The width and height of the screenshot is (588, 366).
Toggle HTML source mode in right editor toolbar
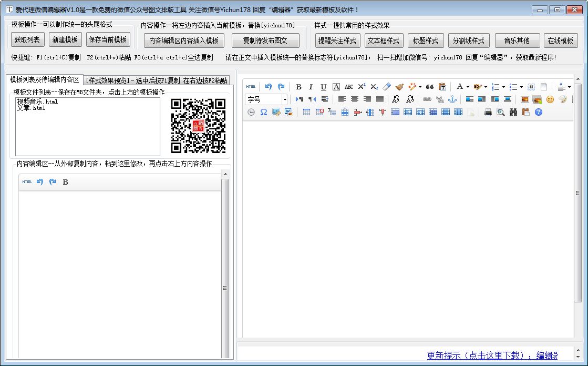(251, 87)
